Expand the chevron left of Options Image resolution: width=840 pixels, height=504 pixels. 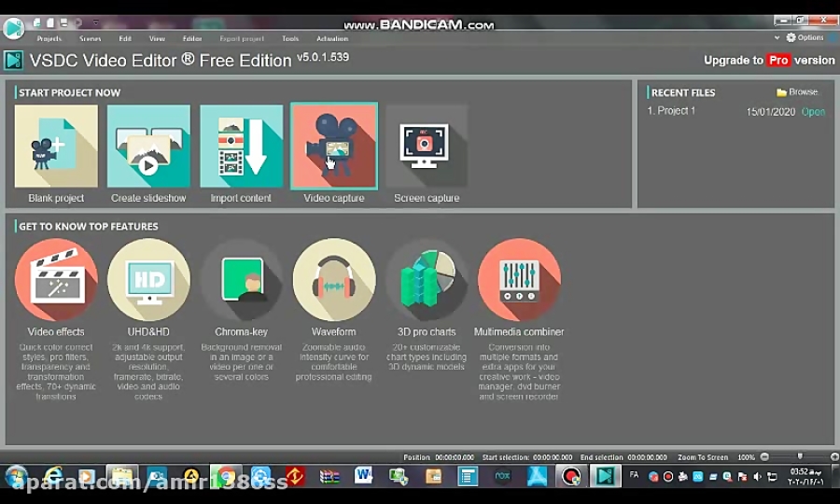[x=777, y=38]
